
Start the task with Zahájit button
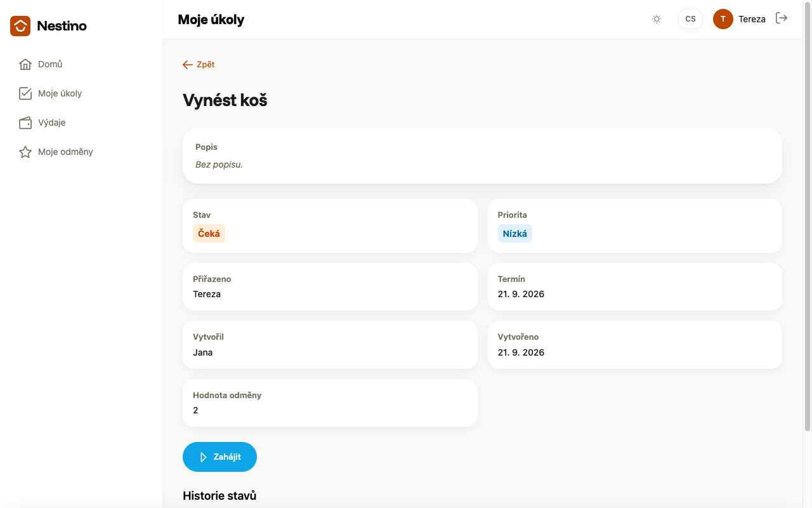click(219, 457)
